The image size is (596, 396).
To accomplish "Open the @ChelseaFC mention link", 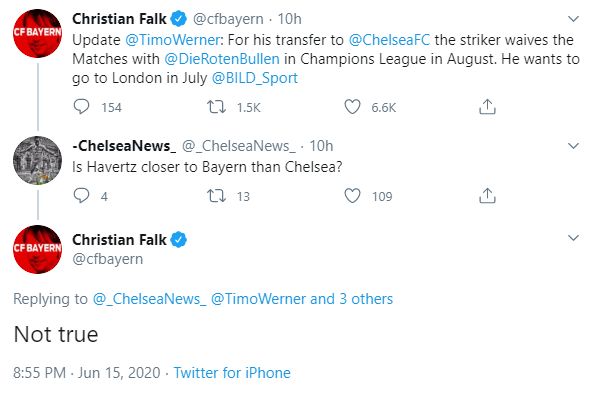I will pos(389,40).
